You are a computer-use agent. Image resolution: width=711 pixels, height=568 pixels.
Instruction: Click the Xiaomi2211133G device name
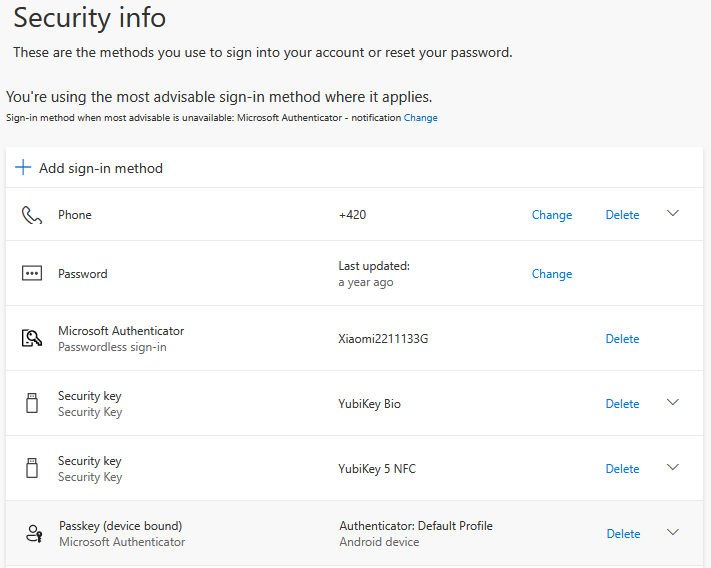(383, 339)
